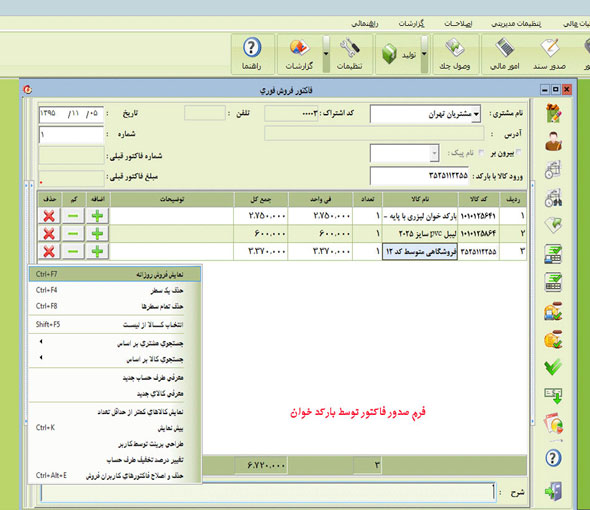Decrease quantity with minus on row 3
Screen dimensions: 590x510
pos(73,251)
